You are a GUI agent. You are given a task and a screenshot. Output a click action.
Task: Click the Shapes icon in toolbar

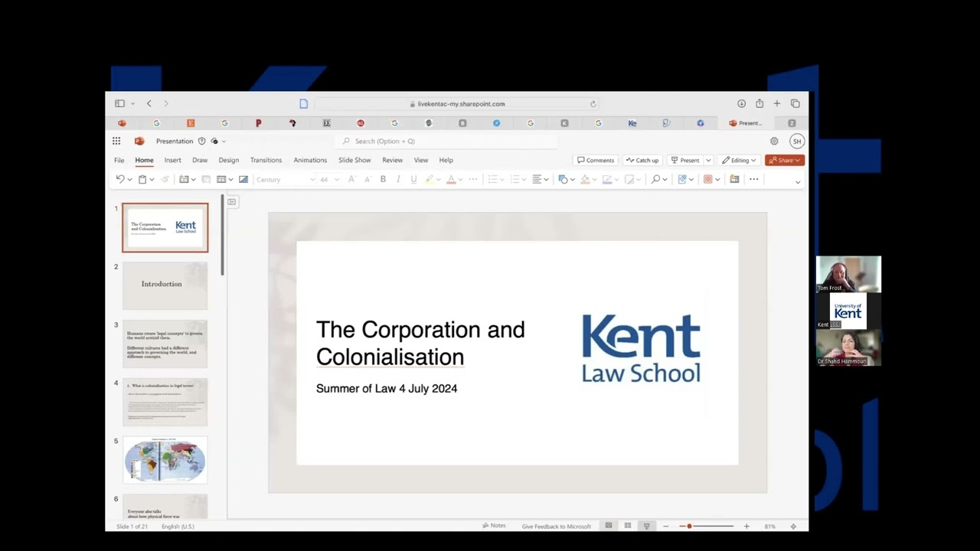tap(563, 179)
